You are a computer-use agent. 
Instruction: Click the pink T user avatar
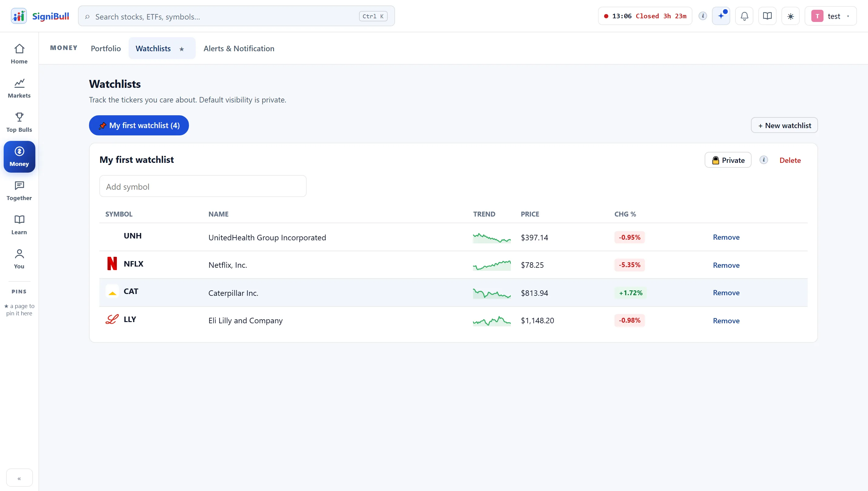click(x=817, y=16)
